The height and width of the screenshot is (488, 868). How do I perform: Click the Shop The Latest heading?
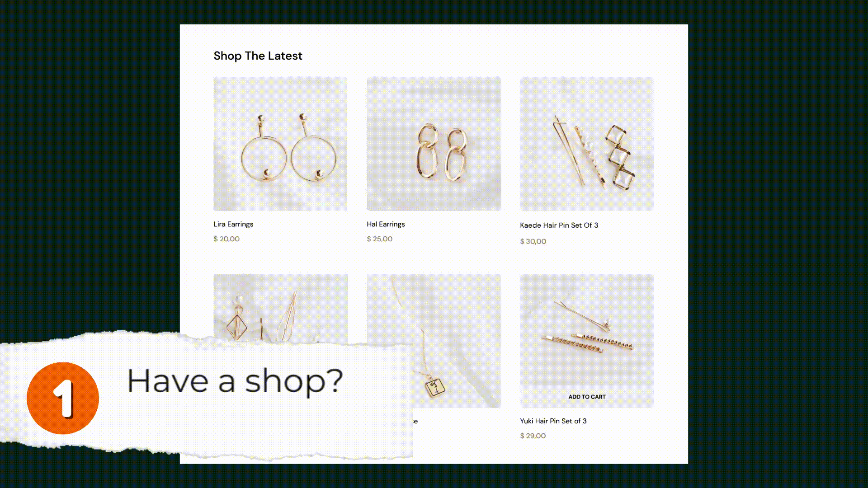click(258, 56)
